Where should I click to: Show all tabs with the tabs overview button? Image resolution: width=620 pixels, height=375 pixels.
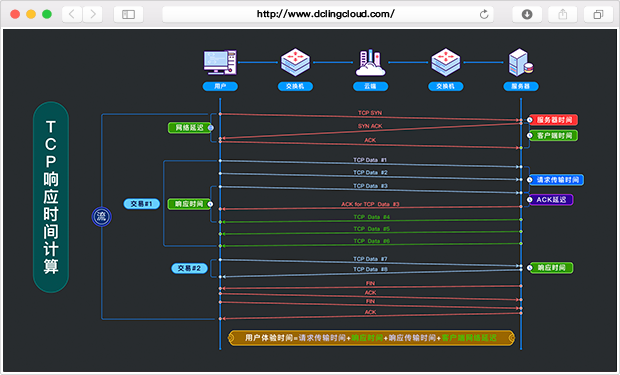click(x=598, y=15)
